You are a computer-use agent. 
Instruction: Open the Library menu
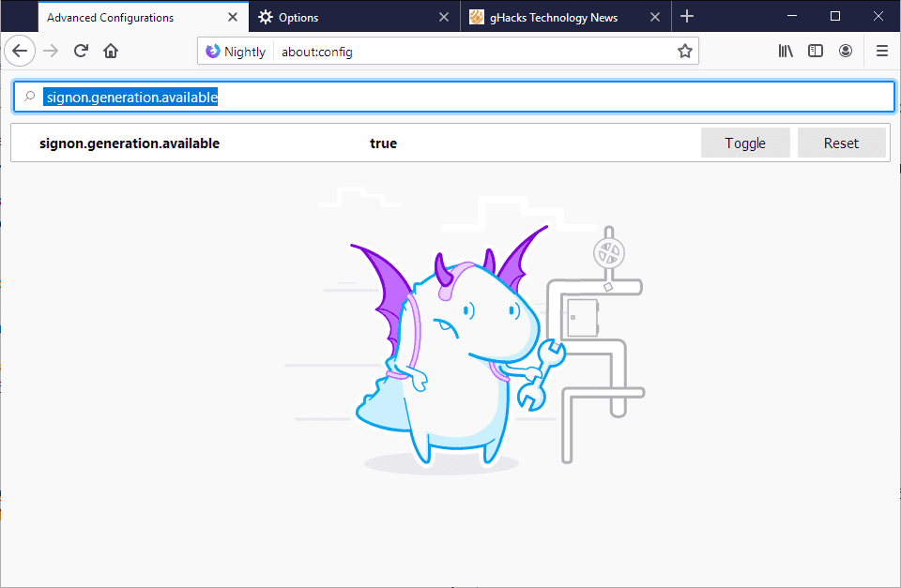pos(786,51)
